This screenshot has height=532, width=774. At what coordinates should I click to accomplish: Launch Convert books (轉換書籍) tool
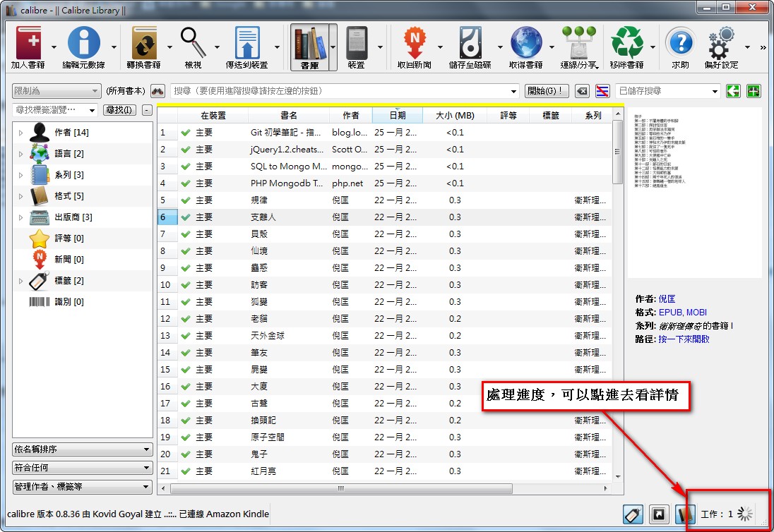pos(143,47)
